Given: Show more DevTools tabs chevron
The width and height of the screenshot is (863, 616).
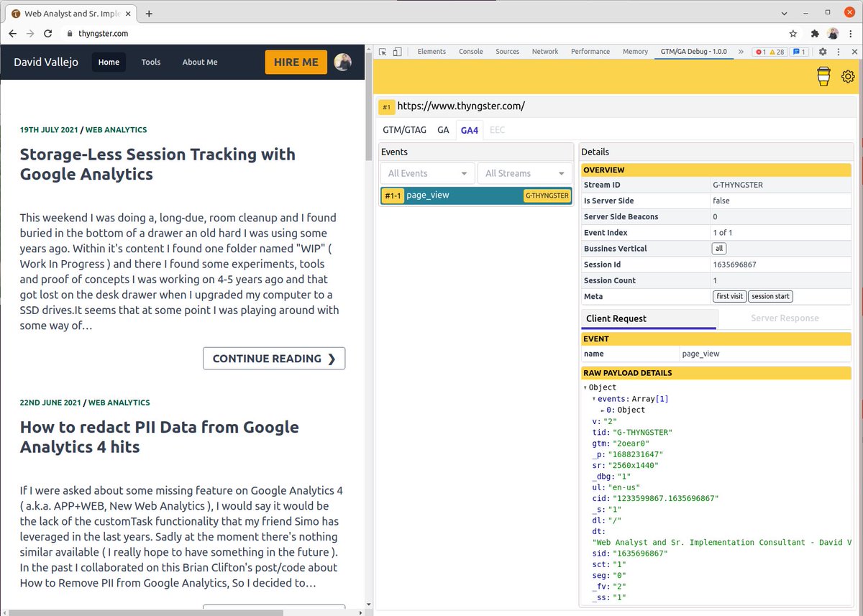Looking at the screenshot, I should pyautogui.click(x=741, y=52).
